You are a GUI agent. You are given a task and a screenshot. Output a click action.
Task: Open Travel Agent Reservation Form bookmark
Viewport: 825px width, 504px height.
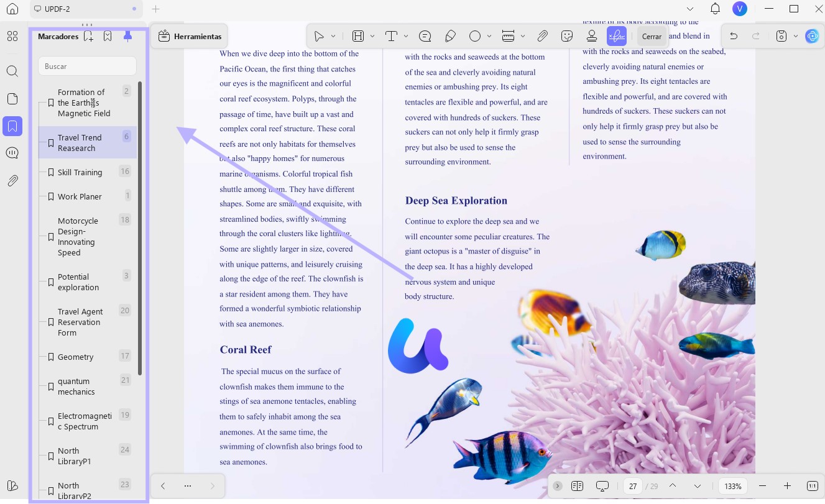[87, 322]
